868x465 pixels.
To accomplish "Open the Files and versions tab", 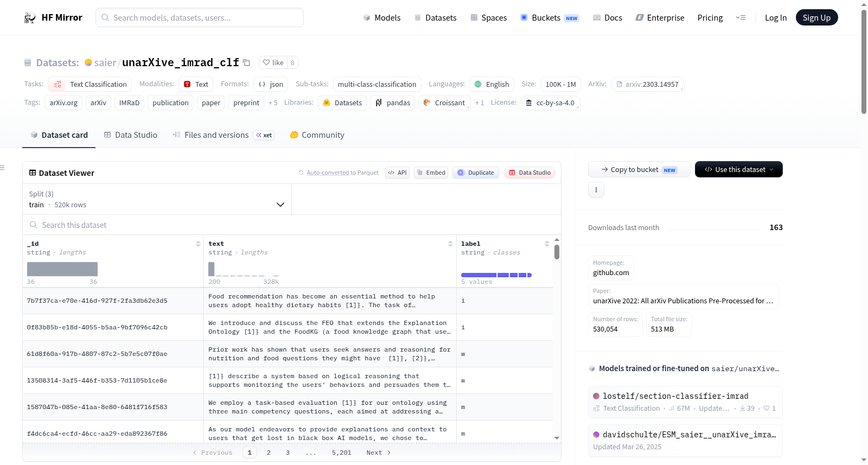I will click(224, 135).
